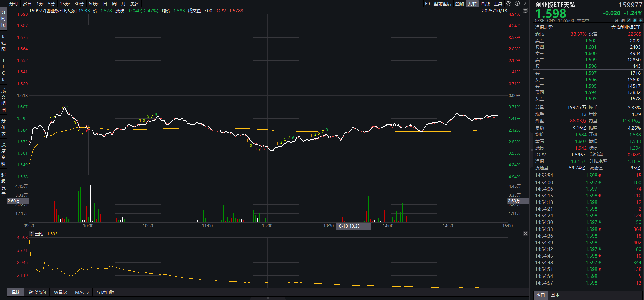Click the pencil note icon under price

(629, 21)
